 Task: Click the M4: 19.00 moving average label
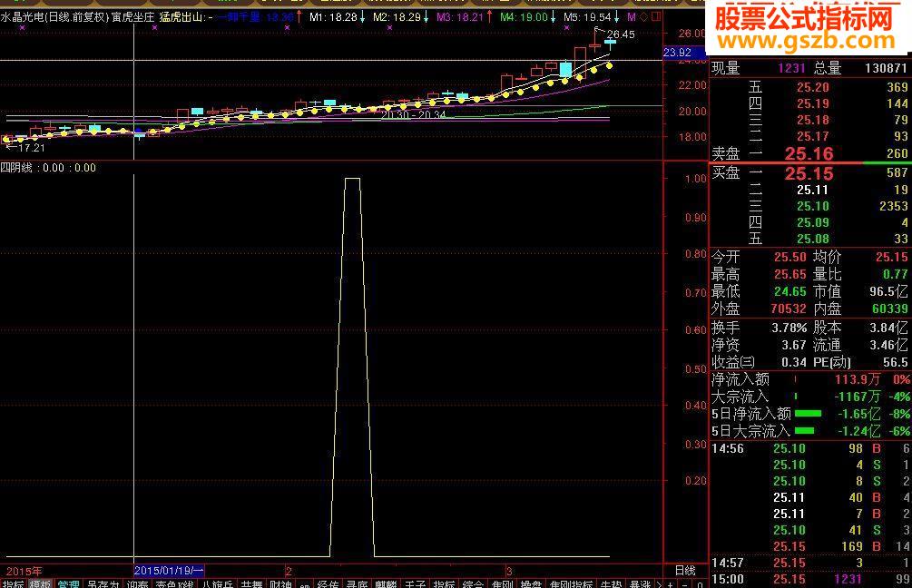(x=524, y=17)
